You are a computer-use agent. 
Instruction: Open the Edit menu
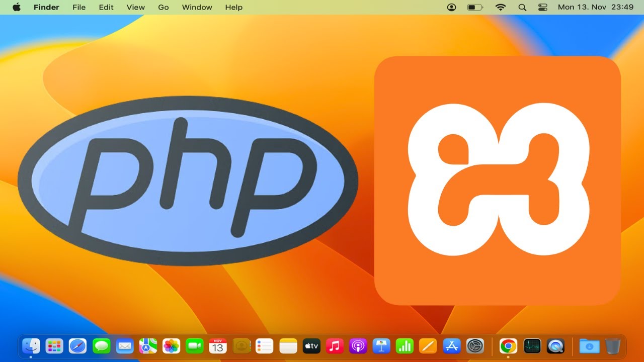tap(106, 8)
